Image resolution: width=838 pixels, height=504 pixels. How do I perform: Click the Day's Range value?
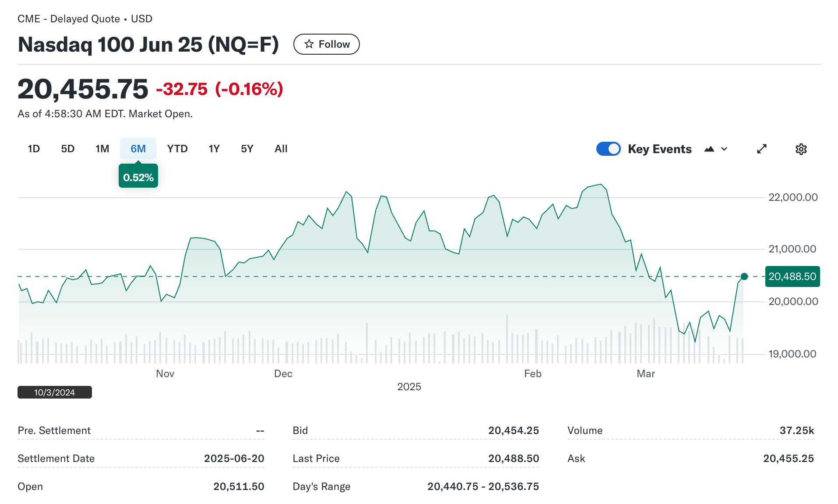483,486
